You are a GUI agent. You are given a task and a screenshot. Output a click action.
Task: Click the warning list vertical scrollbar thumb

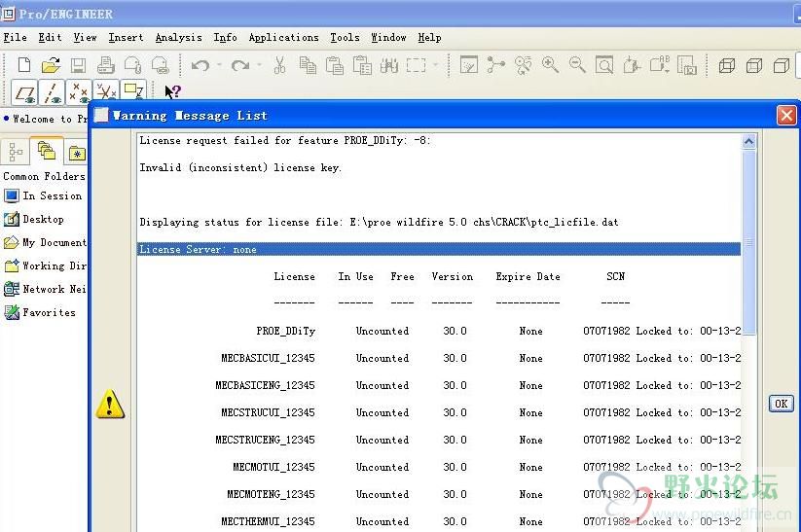pos(748,242)
